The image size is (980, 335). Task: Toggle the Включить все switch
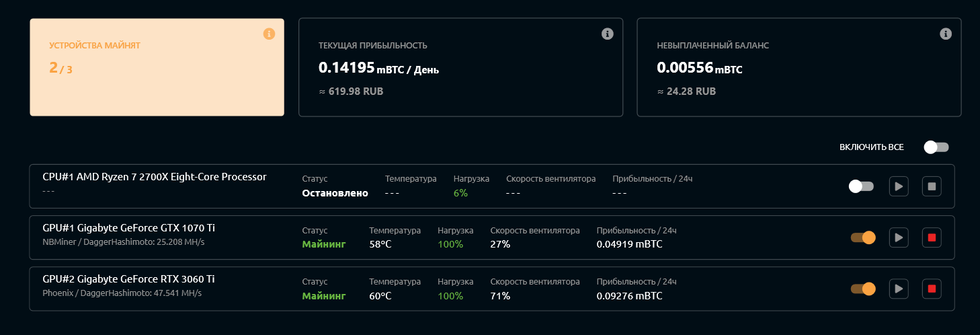coord(936,147)
